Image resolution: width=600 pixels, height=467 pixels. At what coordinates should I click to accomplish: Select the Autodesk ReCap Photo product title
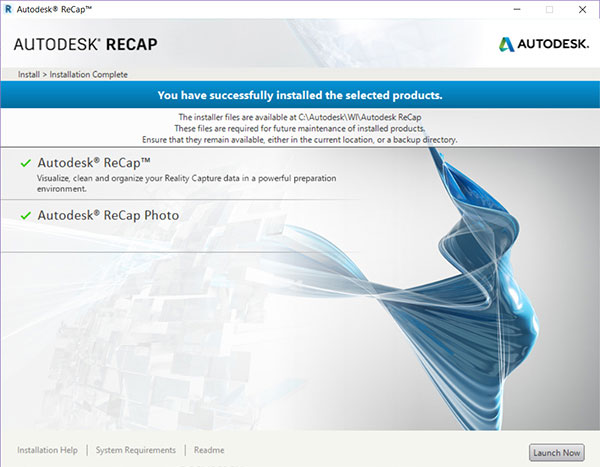(x=108, y=215)
